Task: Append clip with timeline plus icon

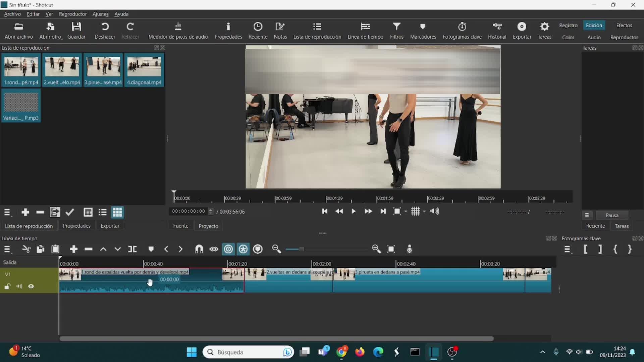Action: point(73,249)
